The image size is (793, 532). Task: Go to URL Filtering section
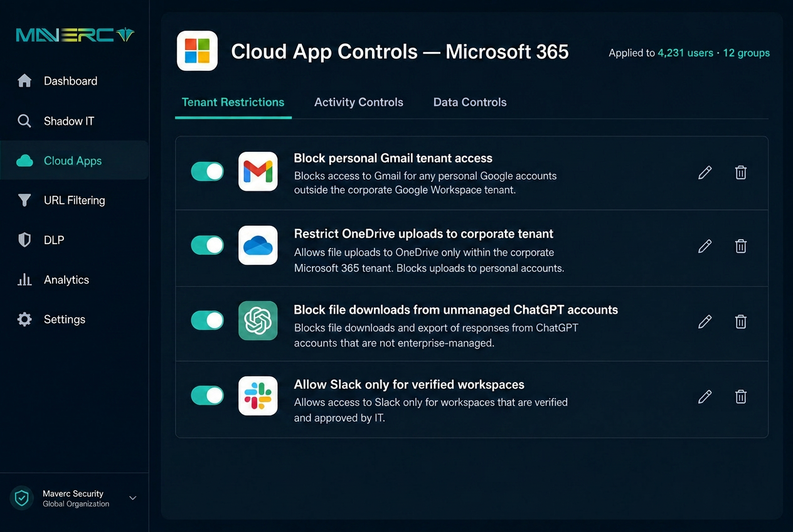tap(74, 200)
